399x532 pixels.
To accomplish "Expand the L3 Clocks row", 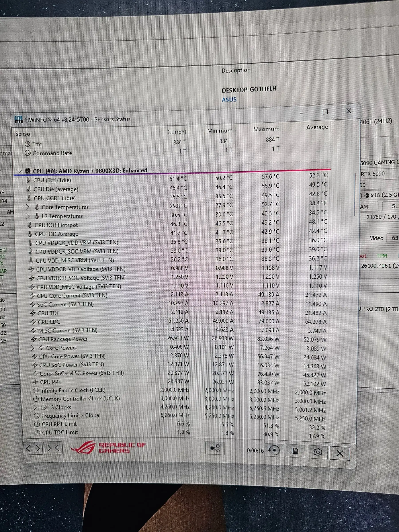I will coord(35,407).
